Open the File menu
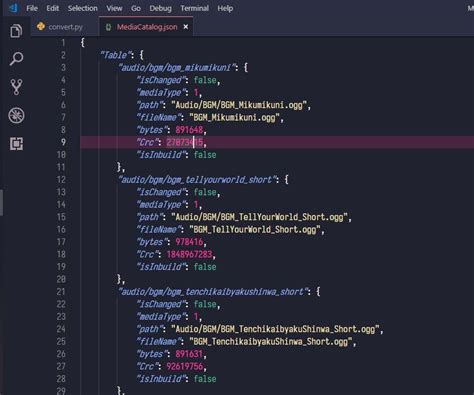Screen dimensions: 474x395 point(32,8)
